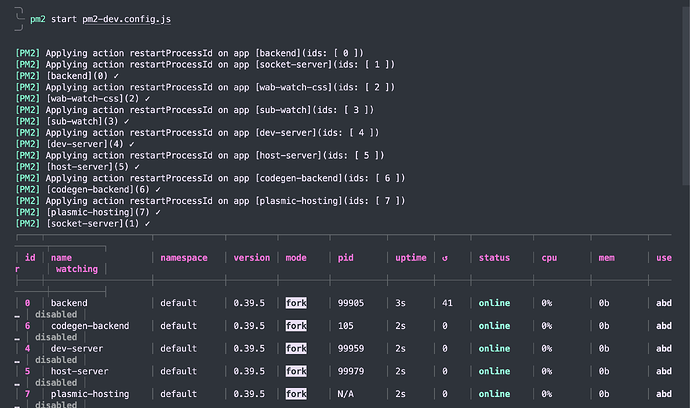Click the lock icon before the pm2 command
The image size is (690, 408).
tap(20, 19)
